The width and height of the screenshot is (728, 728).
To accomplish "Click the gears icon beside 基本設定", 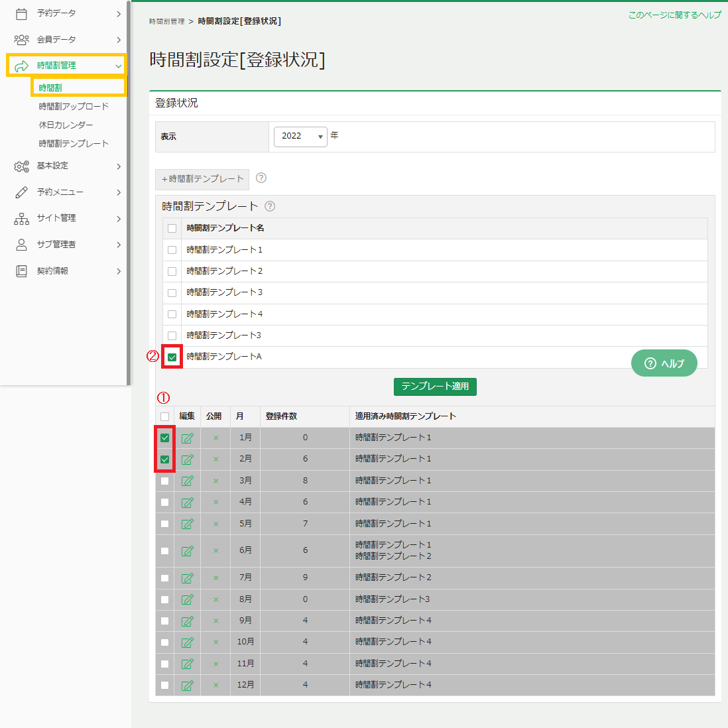I will pos(21,166).
